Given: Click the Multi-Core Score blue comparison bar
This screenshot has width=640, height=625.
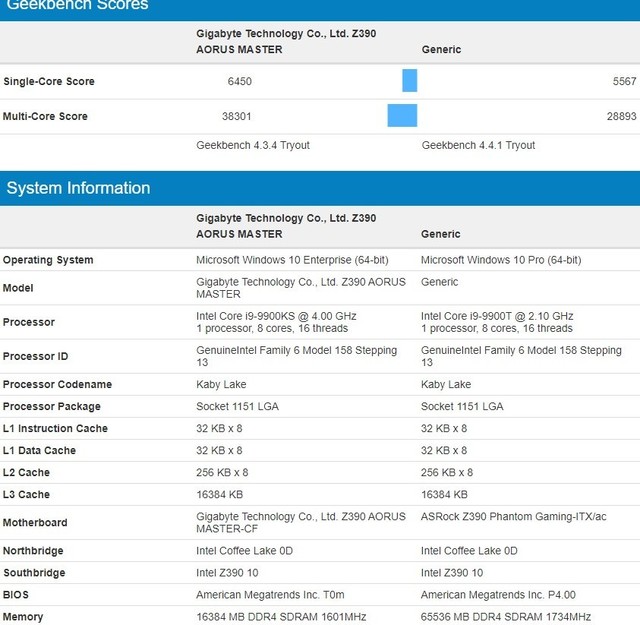Looking at the screenshot, I should (402, 116).
